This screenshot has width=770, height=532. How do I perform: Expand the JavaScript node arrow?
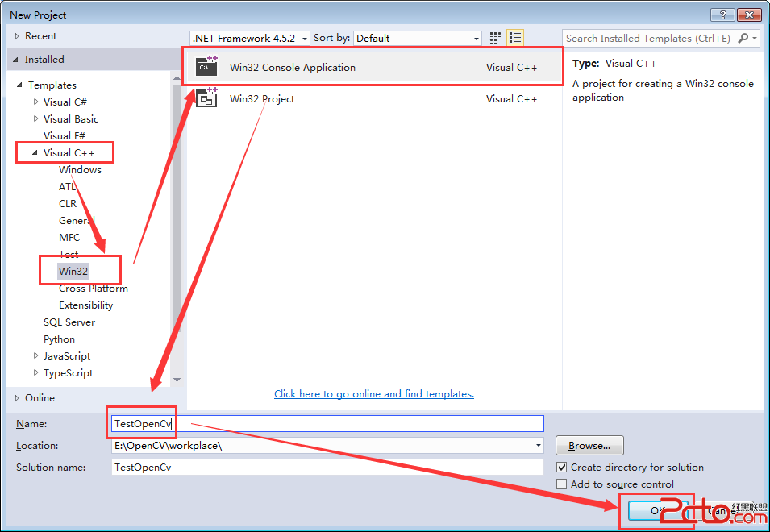point(35,355)
